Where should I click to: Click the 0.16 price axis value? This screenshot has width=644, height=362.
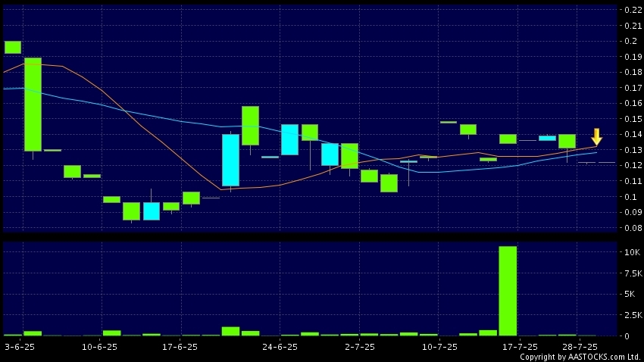tap(633, 103)
